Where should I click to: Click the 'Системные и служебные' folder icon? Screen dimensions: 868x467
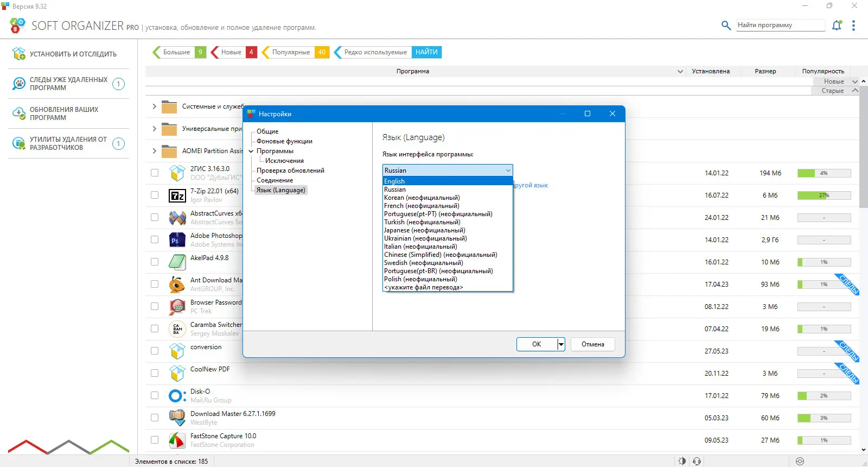169,106
